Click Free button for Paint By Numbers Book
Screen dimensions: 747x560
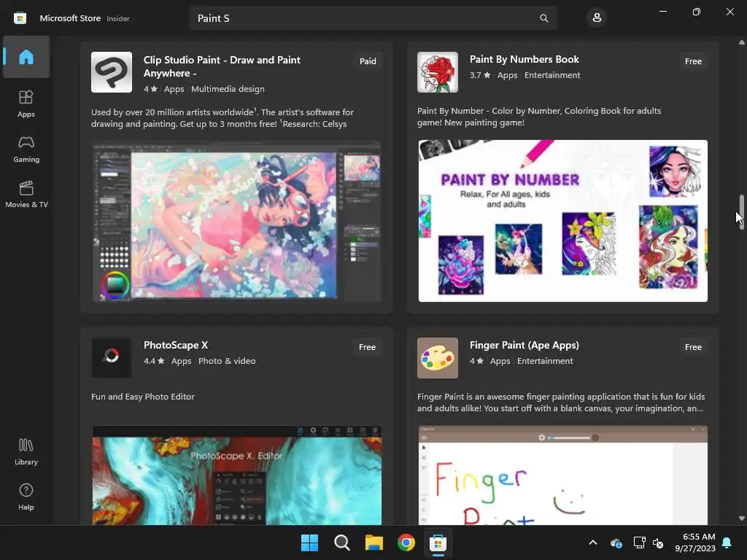(x=693, y=61)
